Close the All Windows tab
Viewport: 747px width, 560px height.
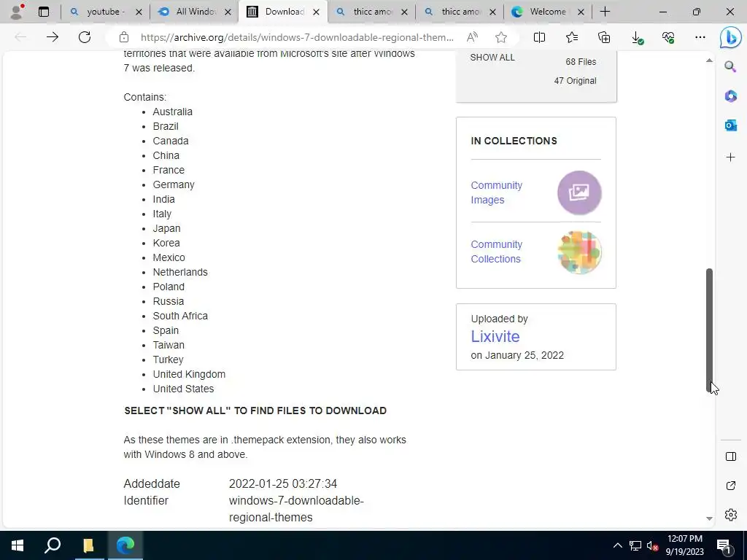(228, 12)
